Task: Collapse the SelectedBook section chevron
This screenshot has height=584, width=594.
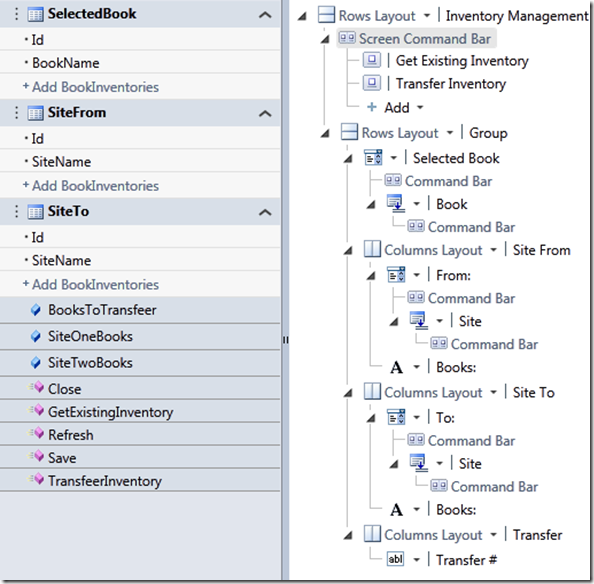Action: [x=265, y=15]
